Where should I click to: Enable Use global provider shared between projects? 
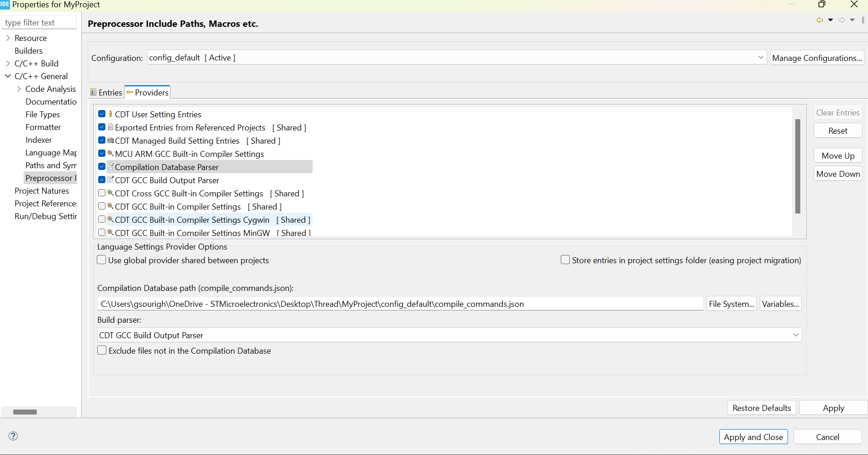(x=102, y=260)
